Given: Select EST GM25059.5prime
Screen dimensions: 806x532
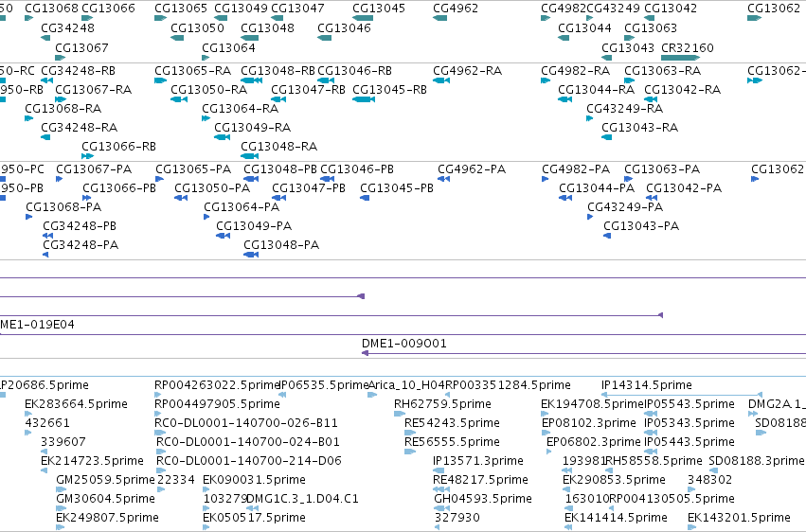Looking at the screenshot, I should point(105,480).
